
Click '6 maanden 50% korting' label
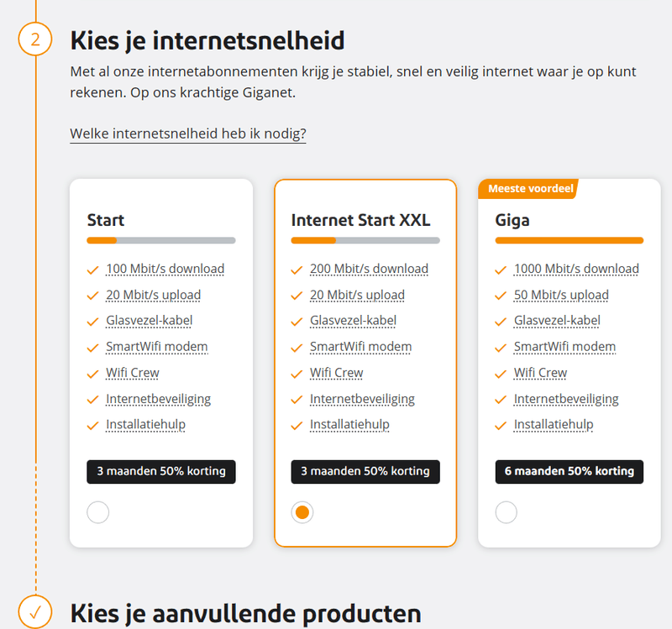(x=570, y=471)
